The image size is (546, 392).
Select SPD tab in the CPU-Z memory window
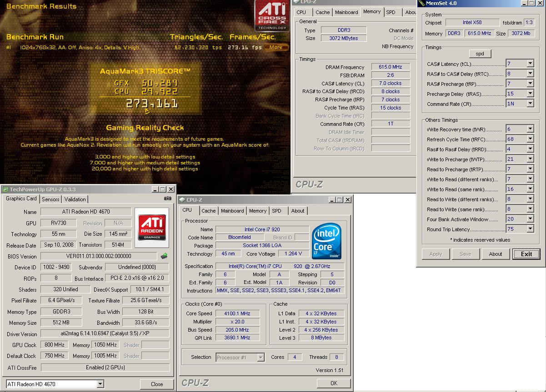[391, 12]
